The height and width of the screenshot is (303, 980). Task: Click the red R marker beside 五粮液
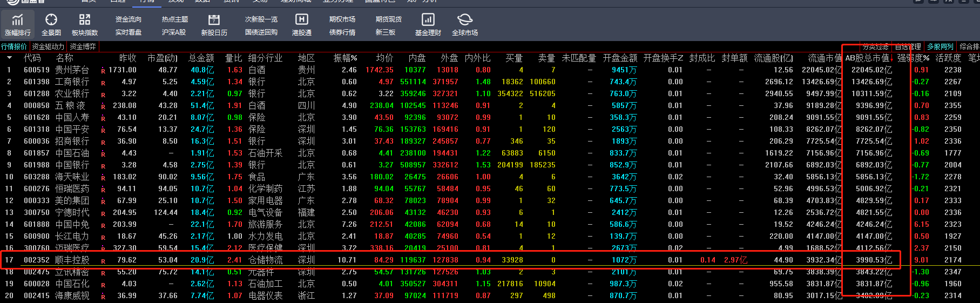(x=103, y=107)
